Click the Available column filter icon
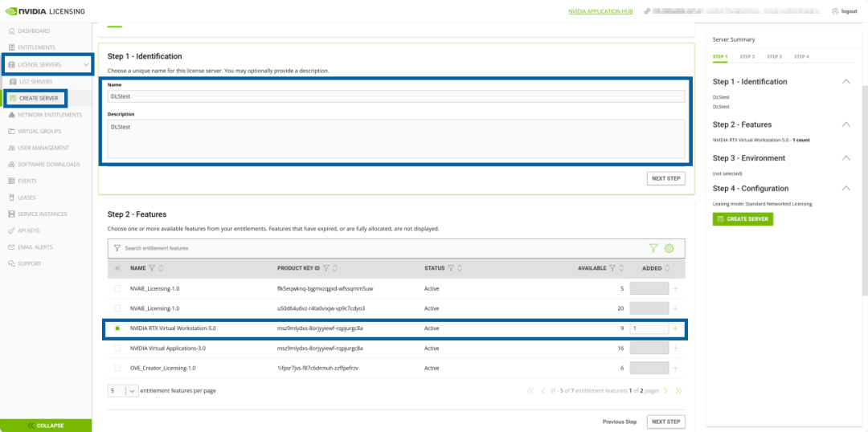Image resolution: width=868 pixels, height=432 pixels. [x=612, y=268]
